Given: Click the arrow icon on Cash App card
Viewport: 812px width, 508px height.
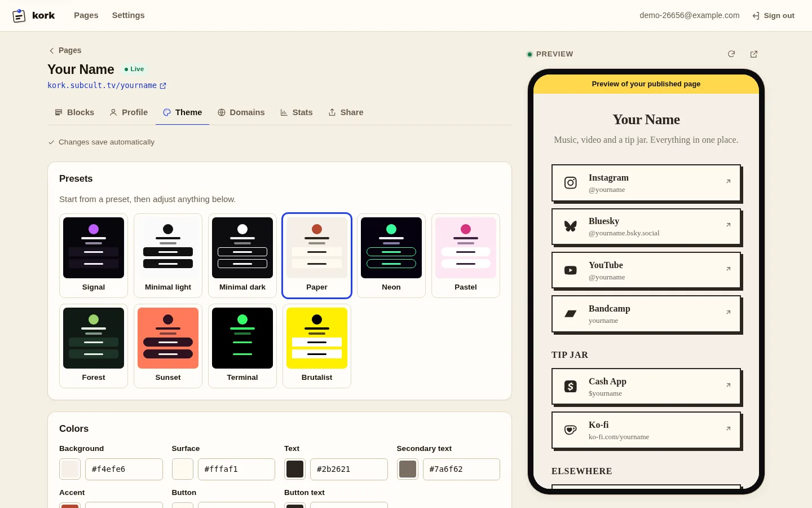Looking at the screenshot, I should pos(728,385).
